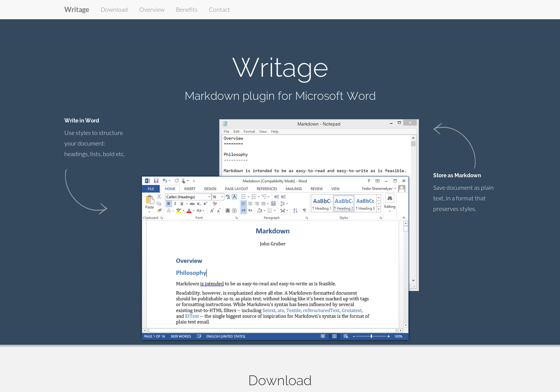Image resolution: width=560 pixels, height=392 pixels.
Task: Toggle bold formatting in the Word ribbon
Action: (168, 204)
